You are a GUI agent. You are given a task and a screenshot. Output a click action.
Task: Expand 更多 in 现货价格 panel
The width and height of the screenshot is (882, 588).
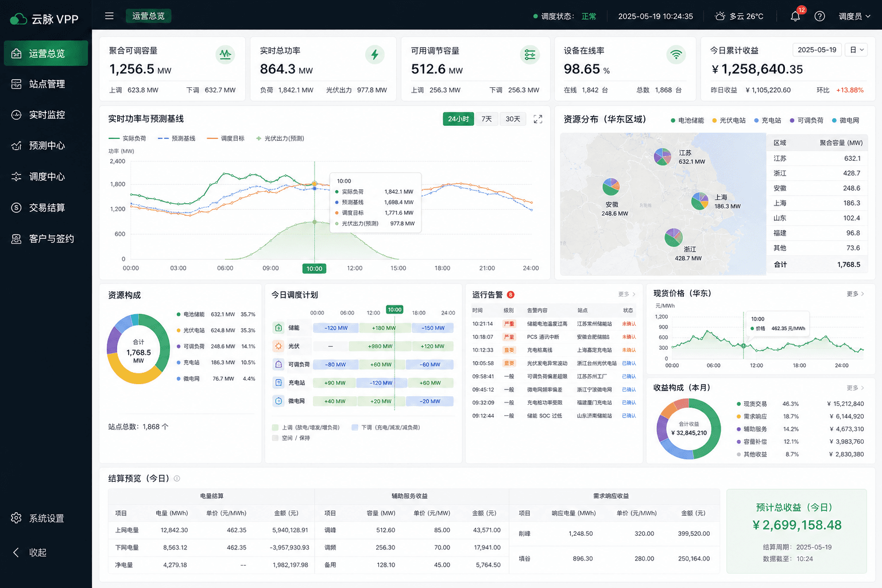click(855, 293)
